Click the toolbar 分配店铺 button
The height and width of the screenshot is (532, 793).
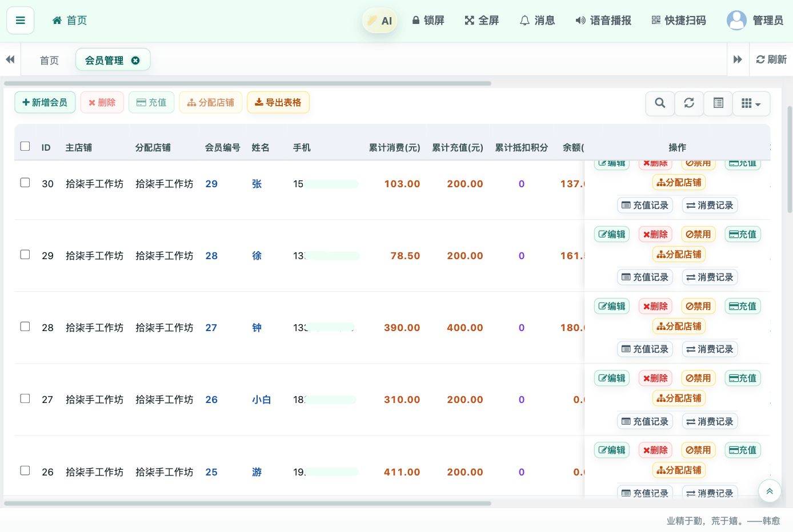pos(211,103)
